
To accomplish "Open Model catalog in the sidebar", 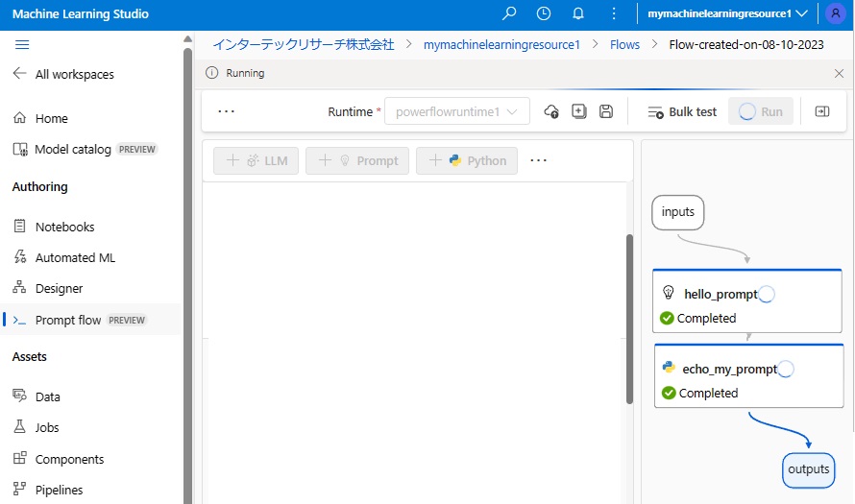I will [x=85, y=150].
